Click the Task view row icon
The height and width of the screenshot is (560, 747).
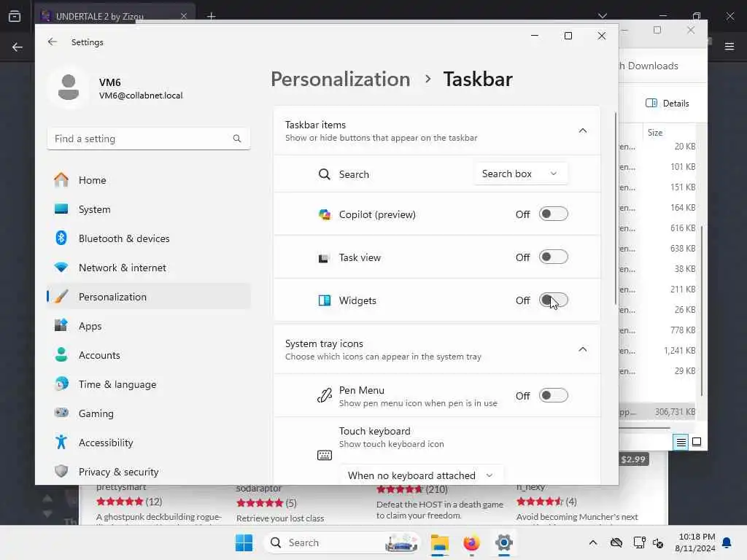pyautogui.click(x=324, y=257)
